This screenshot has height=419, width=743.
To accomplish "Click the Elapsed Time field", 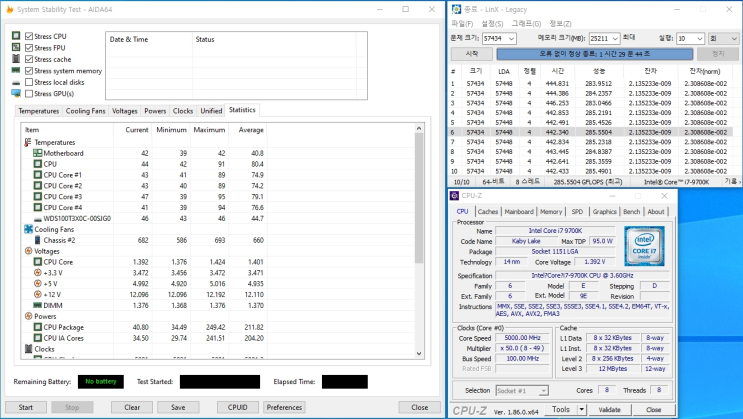I will point(344,382).
